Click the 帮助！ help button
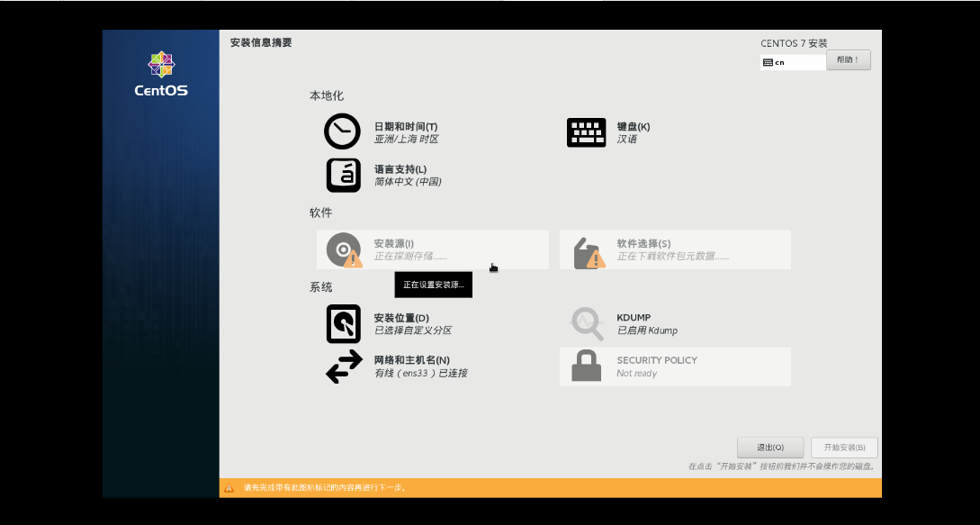 click(848, 60)
